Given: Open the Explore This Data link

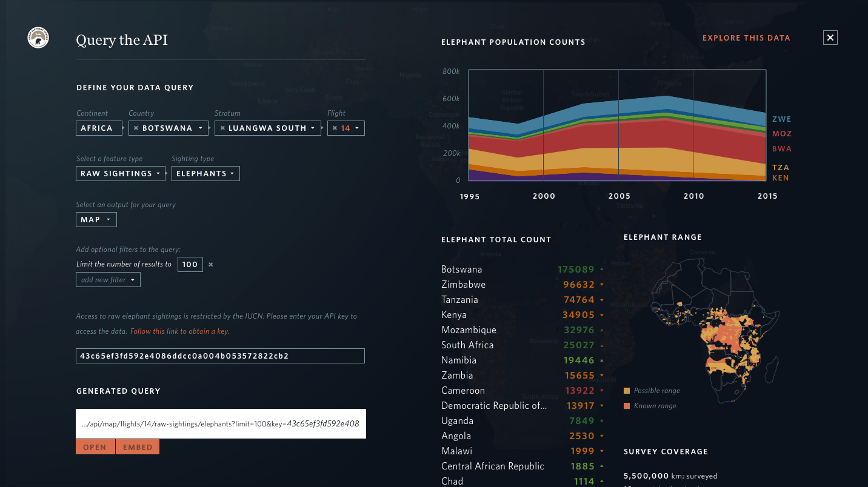Looking at the screenshot, I should click(746, 38).
